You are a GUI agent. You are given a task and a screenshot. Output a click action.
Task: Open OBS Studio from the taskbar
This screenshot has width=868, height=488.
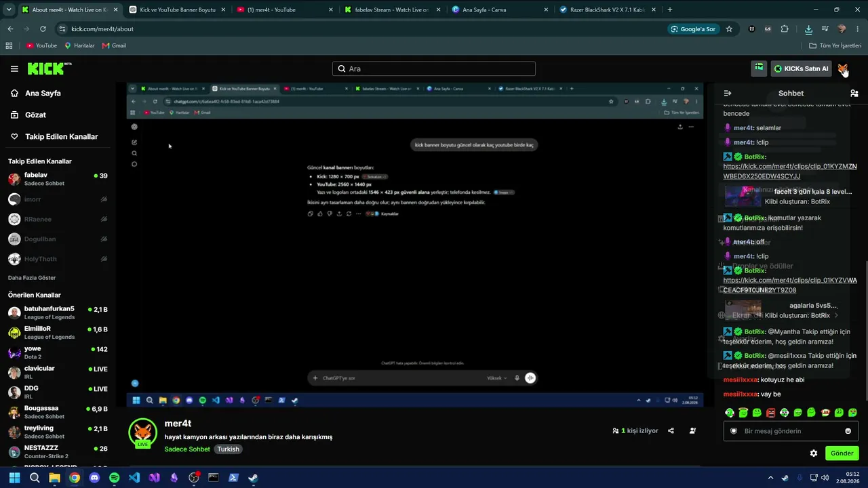click(194, 478)
